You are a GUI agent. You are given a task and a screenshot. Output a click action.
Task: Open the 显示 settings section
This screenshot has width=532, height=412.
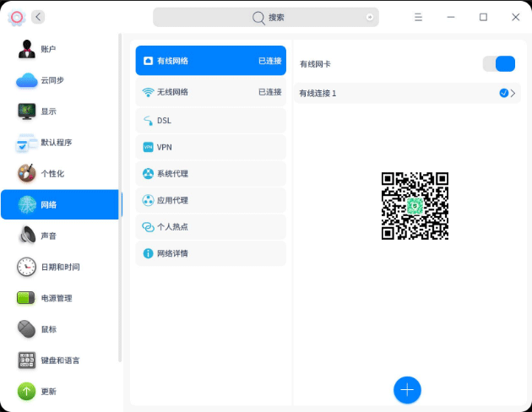(60, 111)
